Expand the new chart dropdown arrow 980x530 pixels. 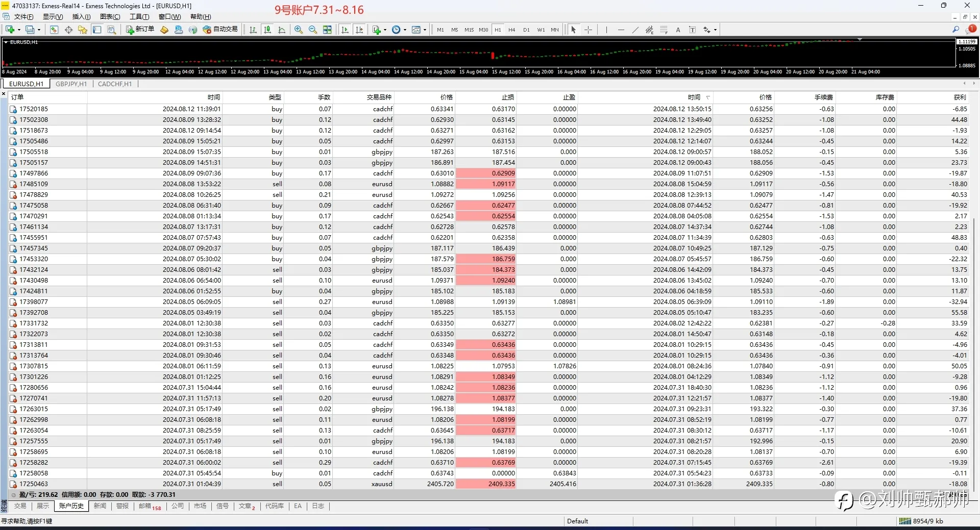pos(19,30)
